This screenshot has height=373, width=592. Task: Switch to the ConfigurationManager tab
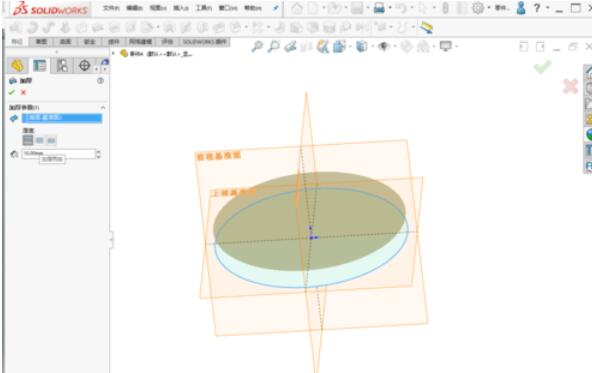point(62,66)
